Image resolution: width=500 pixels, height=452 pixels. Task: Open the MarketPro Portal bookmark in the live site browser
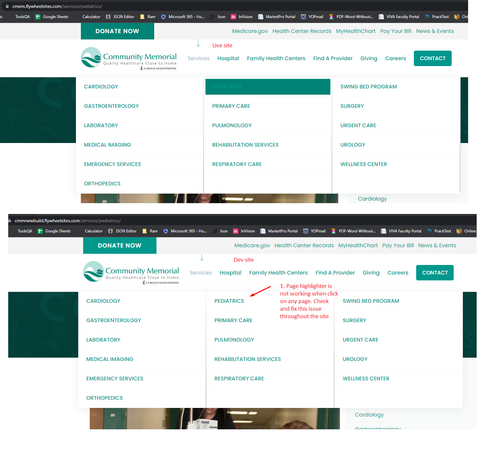pyautogui.click(x=277, y=17)
